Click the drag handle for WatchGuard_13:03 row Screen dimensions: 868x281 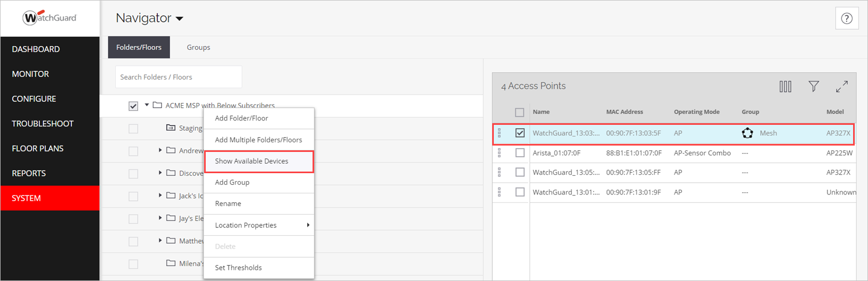[x=499, y=133]
